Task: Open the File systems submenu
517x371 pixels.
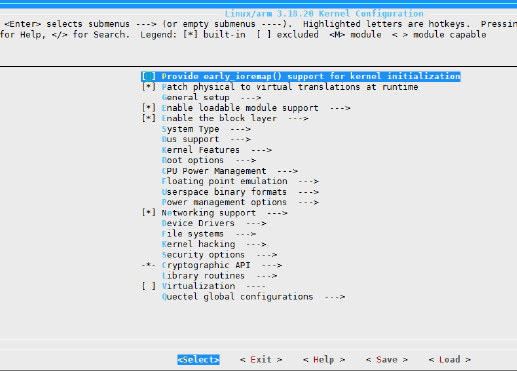Action: (x=209, y=234)
